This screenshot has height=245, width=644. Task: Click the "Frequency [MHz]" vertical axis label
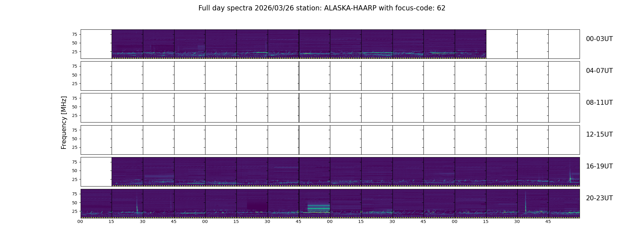coord(64,123)
